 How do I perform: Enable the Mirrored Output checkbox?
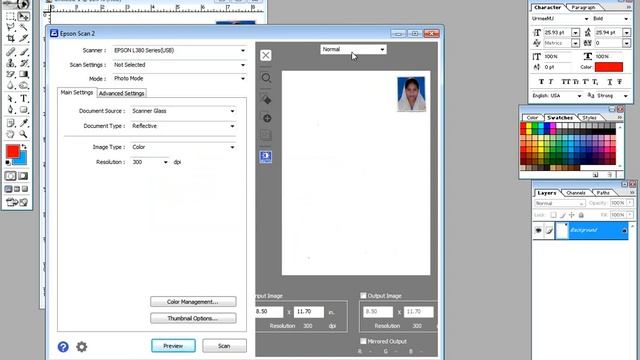[x=363, y=341]
